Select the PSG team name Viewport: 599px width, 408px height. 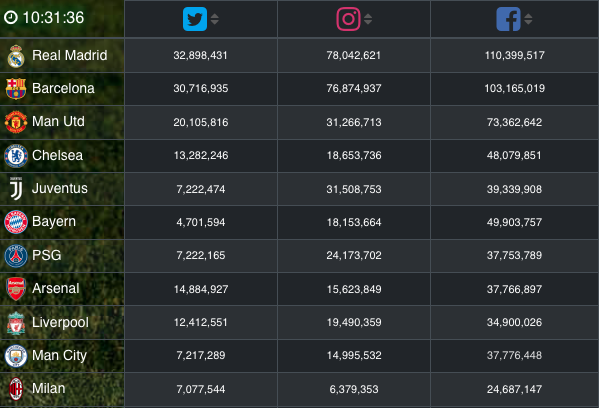pyautogui.click(x=47, y=255)
